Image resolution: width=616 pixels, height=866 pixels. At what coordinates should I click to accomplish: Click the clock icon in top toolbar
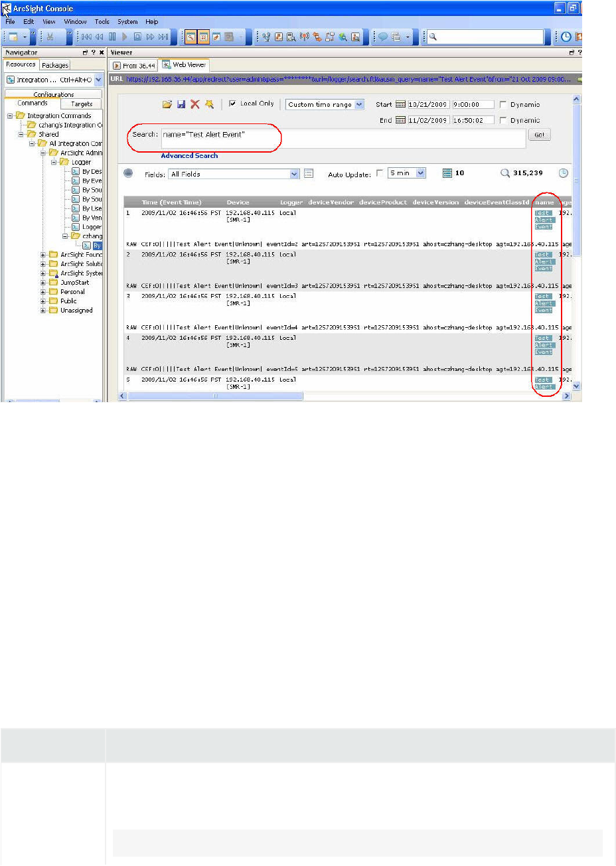point(566,37)
